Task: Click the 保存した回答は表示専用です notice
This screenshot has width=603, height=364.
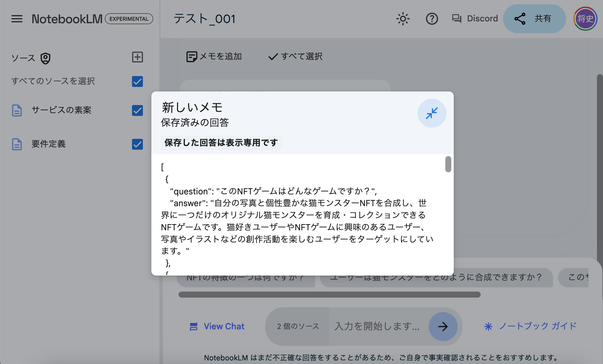Action: 221,142
